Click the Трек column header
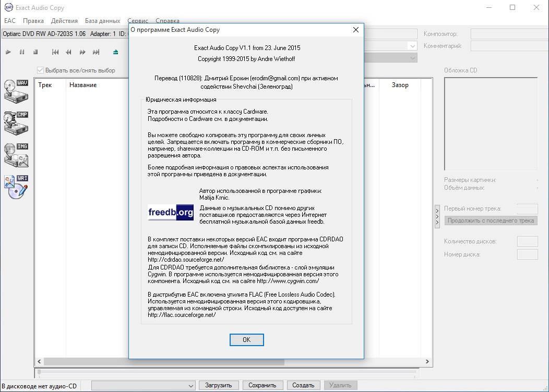 coord(50,85)
